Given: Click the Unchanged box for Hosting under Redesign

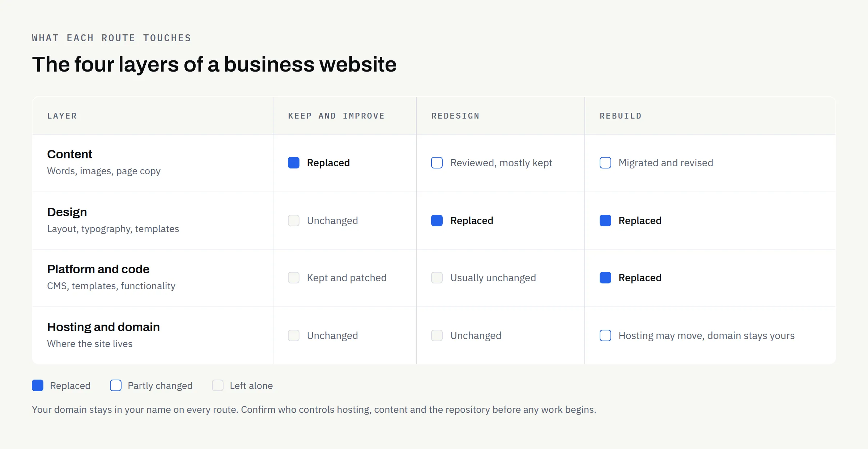Looking at the screenshot, I should click(437, 335).
